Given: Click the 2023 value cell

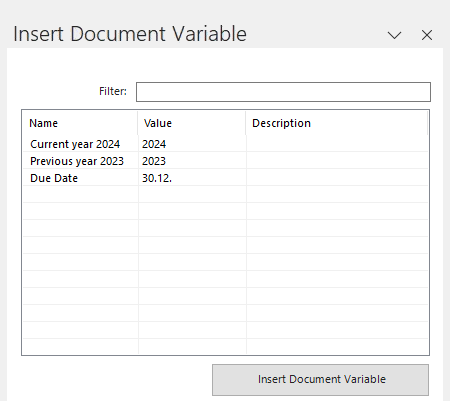Looking at the screenshot, I should click(x=192, y=161).
